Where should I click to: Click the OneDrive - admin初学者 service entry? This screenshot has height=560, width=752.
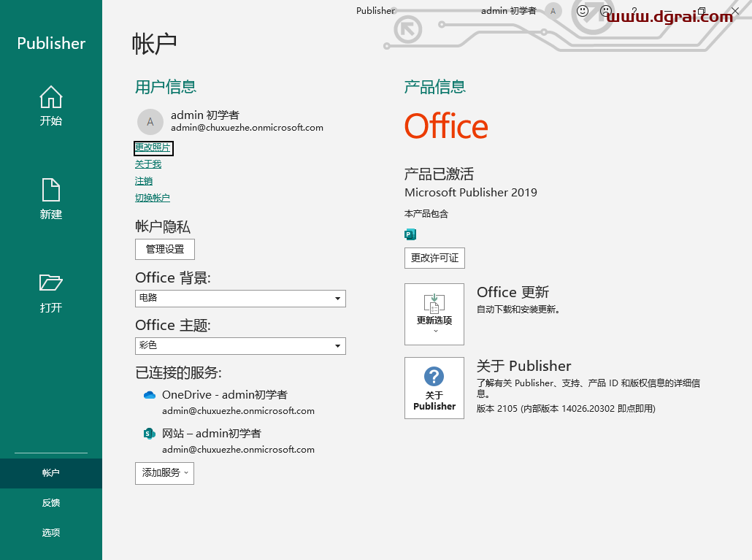225,395
